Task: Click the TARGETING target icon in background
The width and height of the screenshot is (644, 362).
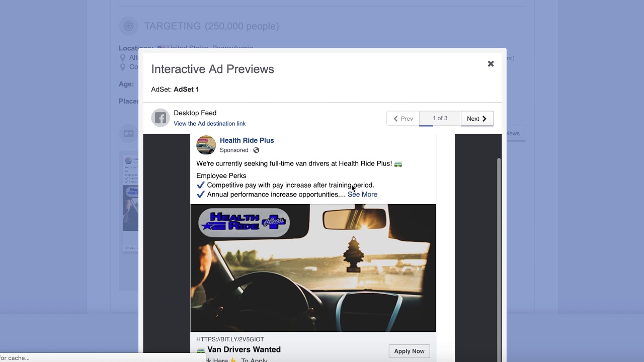Action: (x=128, y=26)
